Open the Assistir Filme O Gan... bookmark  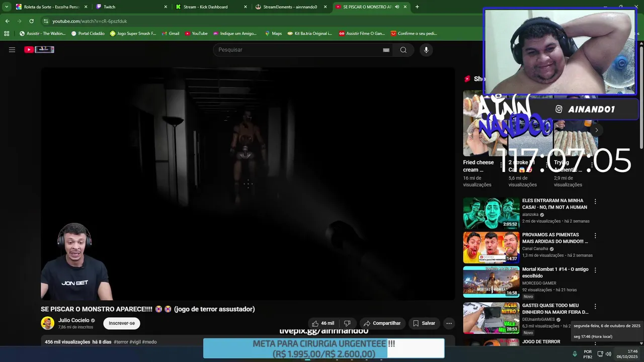pyautogui.click(x=362, y=34)
